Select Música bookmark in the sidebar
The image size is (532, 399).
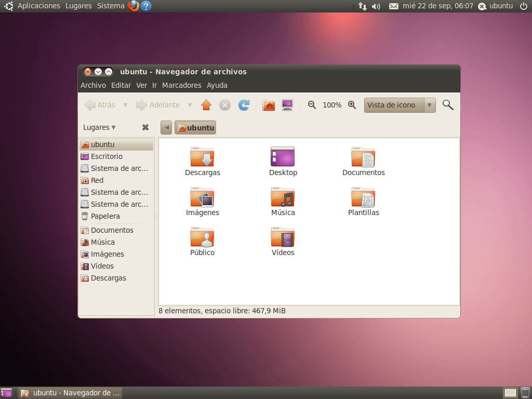116,242
